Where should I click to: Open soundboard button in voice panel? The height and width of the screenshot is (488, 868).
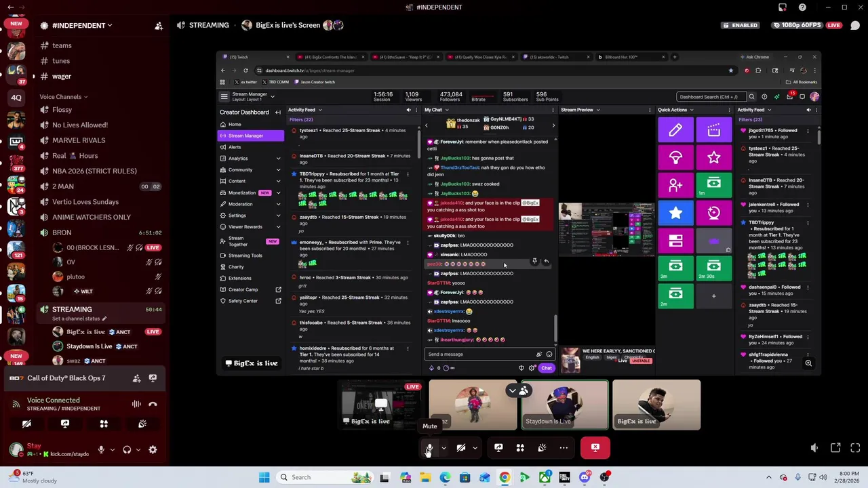coord(142,424)
